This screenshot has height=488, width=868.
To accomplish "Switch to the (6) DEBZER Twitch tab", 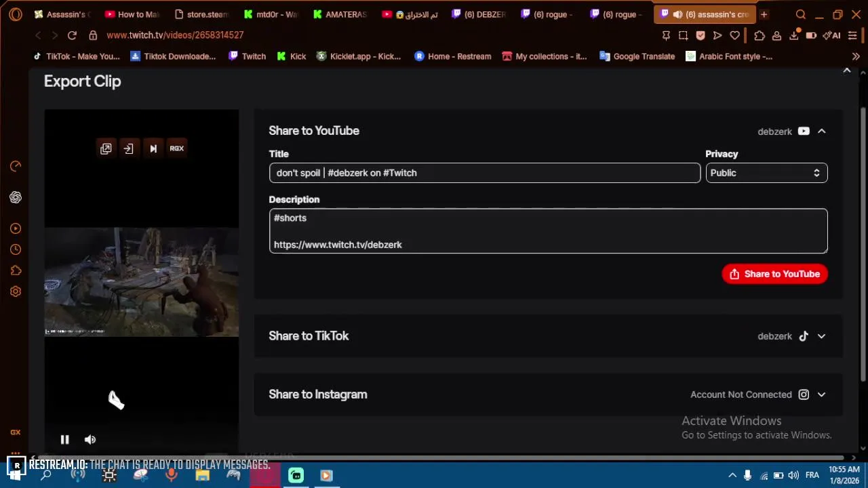I will click(479, 14).
